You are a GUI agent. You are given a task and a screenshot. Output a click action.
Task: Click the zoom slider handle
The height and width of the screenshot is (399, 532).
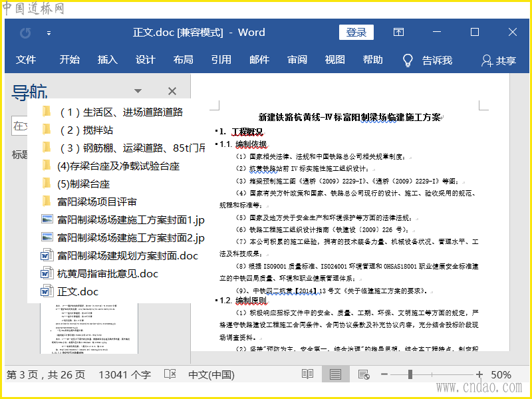(409, 374)
